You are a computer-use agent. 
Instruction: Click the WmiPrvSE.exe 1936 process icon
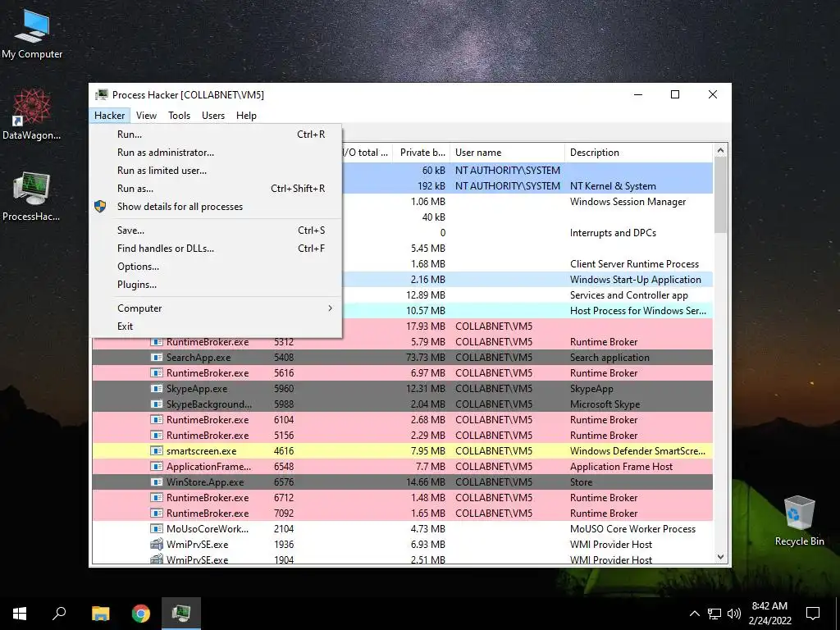tap(157, 545)
